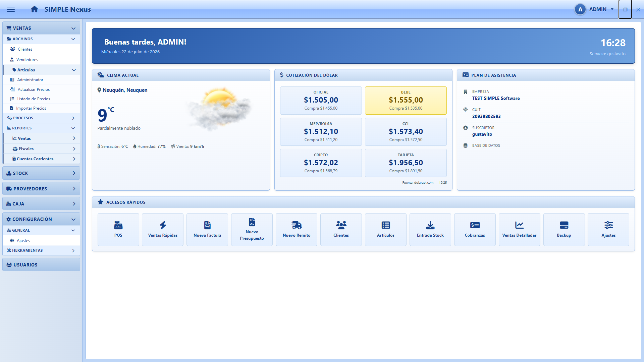The image size is (644, 362).
Task: Start a Nuevo Presupuesto quick access
Action: [x=252, y=230]
